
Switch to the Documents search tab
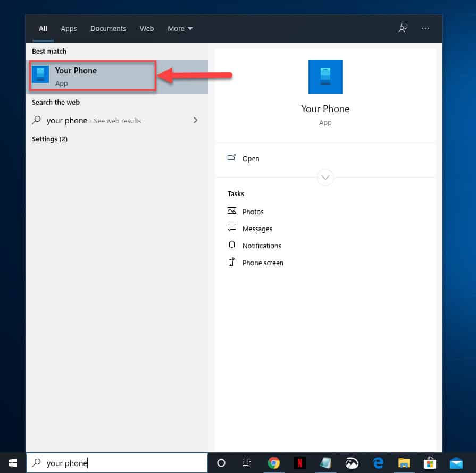pyautogui.click(x=108, y=29)
